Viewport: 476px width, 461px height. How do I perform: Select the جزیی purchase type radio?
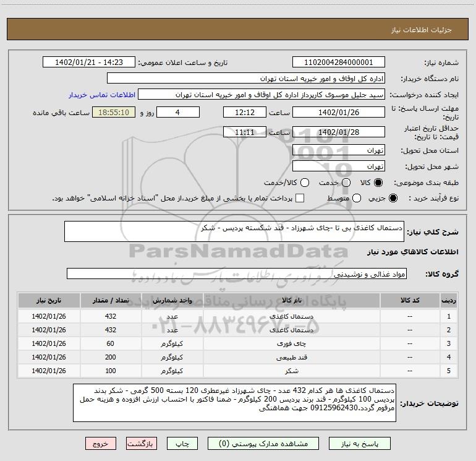pyautogui.click(x=393, y=198)
